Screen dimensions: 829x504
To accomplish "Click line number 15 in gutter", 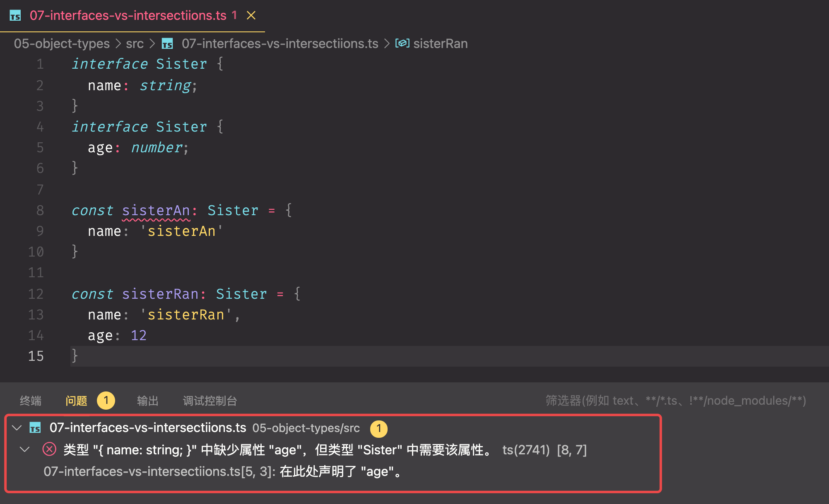I will (36, 356).
